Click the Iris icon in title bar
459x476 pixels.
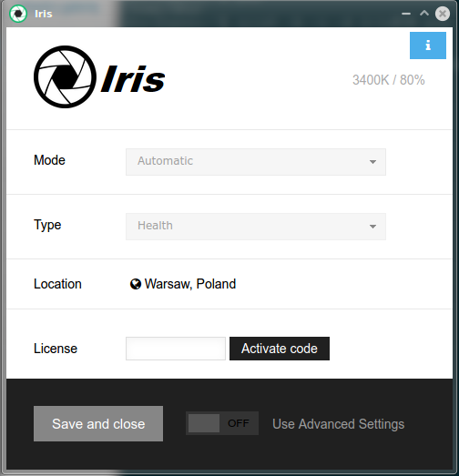tap(18, 14)
